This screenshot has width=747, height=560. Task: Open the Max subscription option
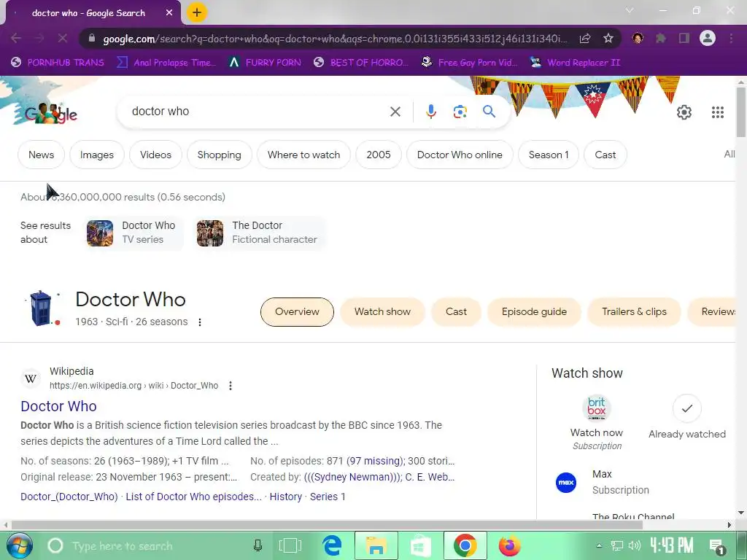(603, 483)
